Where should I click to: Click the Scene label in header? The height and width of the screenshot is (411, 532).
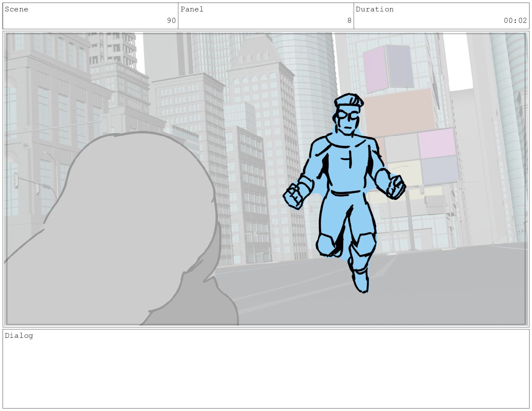[x=16, y=9]
